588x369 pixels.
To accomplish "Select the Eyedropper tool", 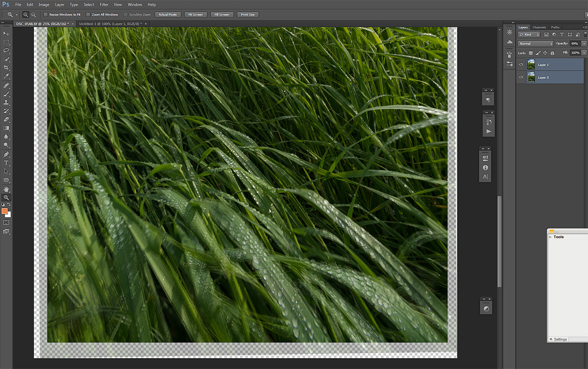I will coord(6,76).
